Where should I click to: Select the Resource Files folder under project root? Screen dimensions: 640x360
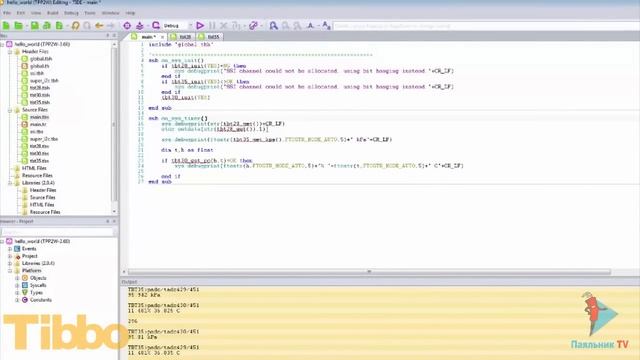(37, 176)
